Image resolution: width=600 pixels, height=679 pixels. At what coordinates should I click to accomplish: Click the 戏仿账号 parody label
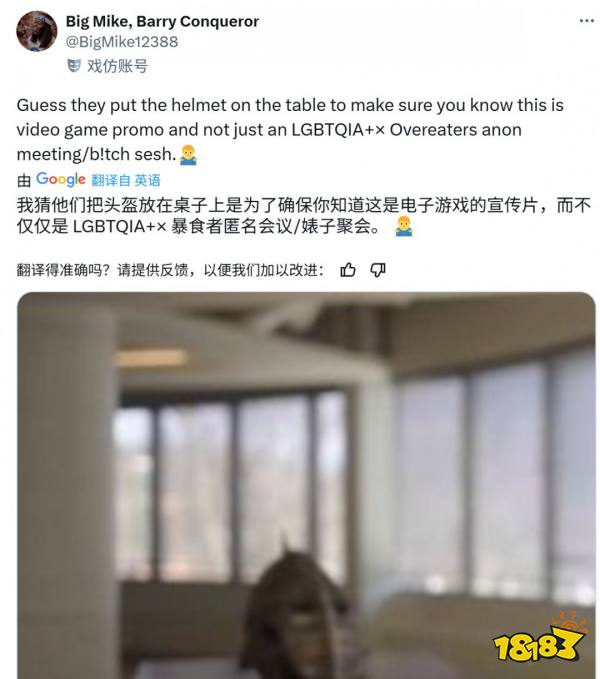117,66
